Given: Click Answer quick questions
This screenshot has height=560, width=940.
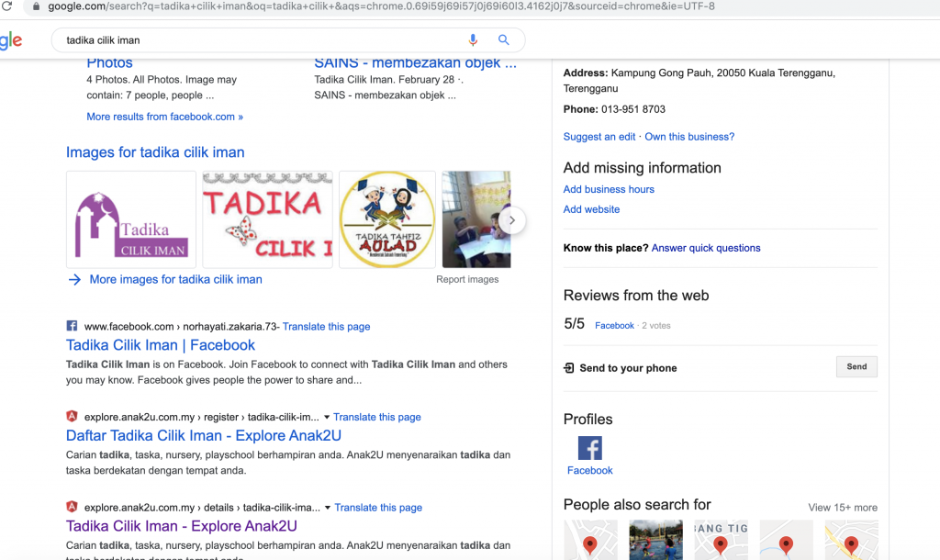Looking at the screenshot, I should (x=706, y=248).
